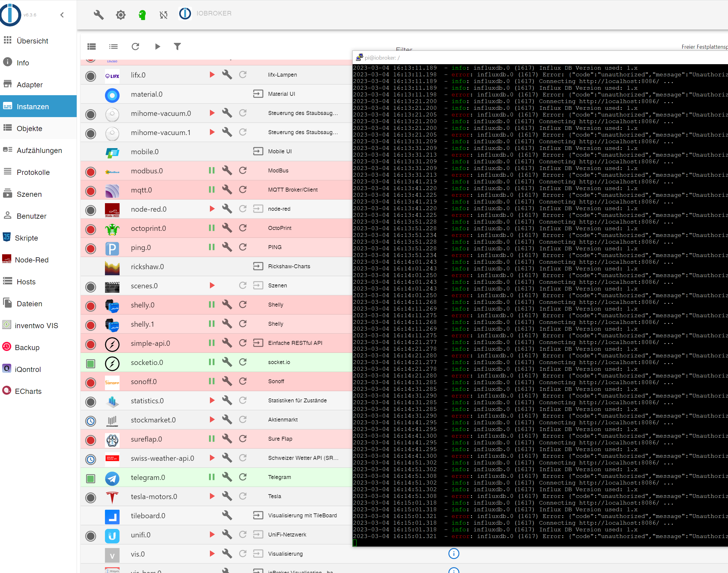Pause the modbus.0 instance
The image size is (728, 573).
click(212, 170)
